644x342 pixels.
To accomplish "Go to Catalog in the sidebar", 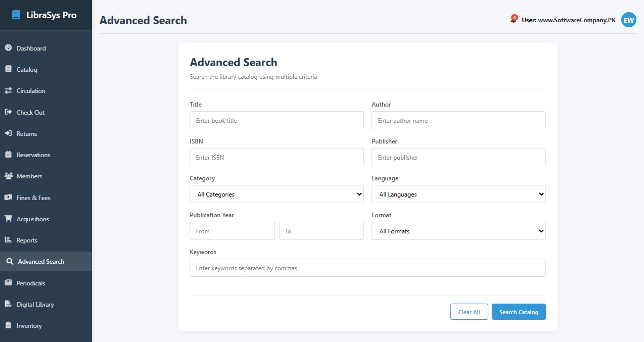I will (x=27, y=70).
